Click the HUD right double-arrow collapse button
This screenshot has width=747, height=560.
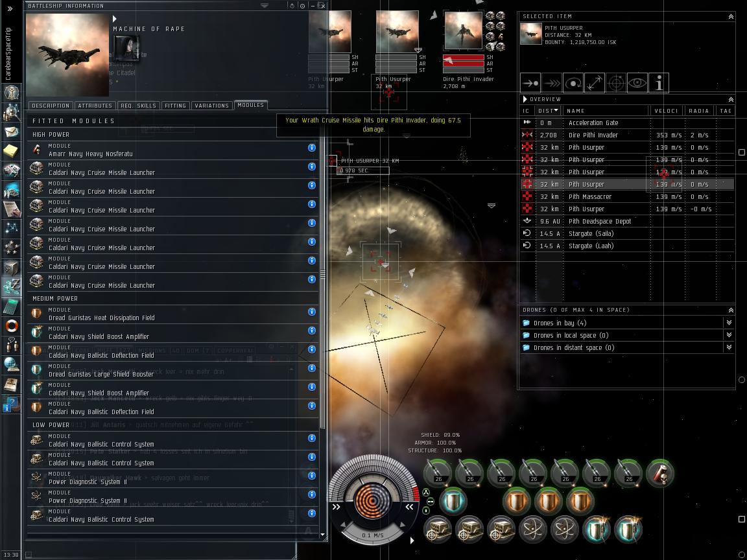pos(409,507)
